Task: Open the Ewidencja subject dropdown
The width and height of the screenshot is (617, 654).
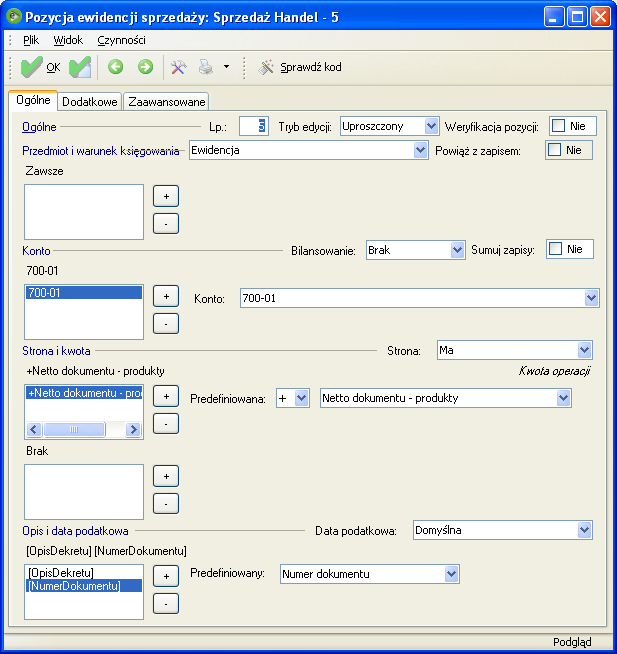Action: tap(421, 150)
